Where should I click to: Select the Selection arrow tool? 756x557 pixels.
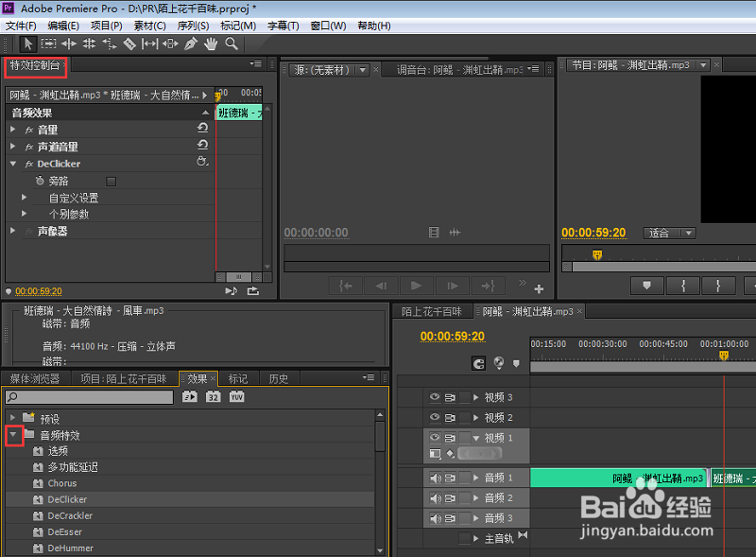[x=27, y=44]
